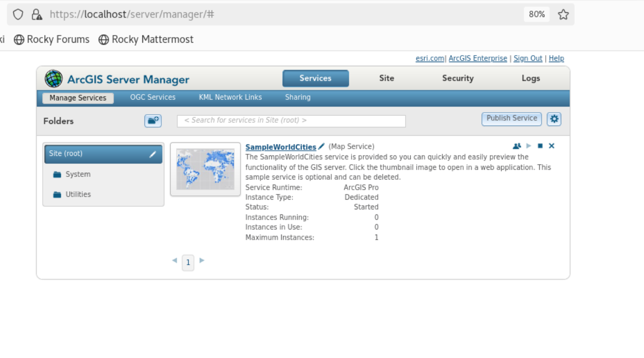The image size is (644, 358).
Task: Click the ArcGIS Pro runtime value
Action: pyautogui.click(x=361, y=187)
